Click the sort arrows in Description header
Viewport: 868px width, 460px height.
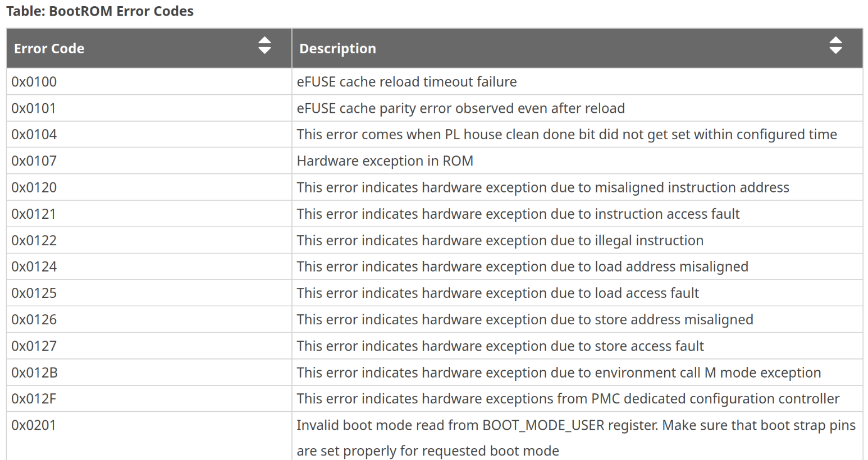coord(835,45)
